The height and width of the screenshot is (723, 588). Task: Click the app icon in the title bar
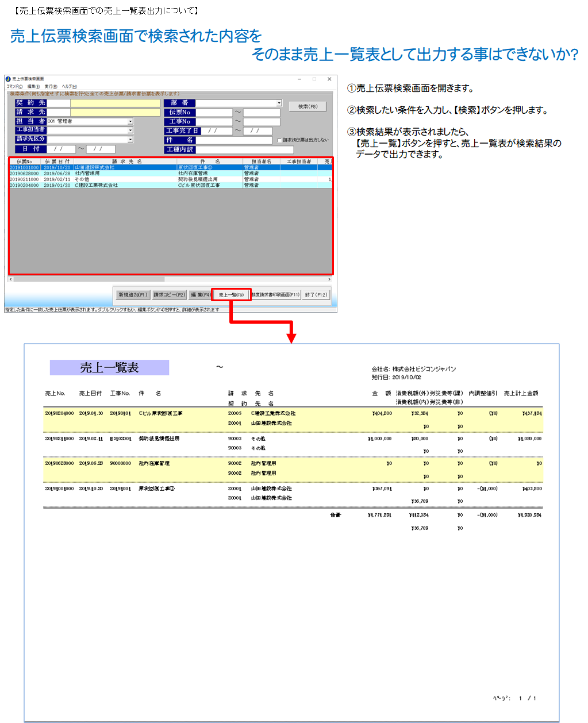tap(8, 79)
